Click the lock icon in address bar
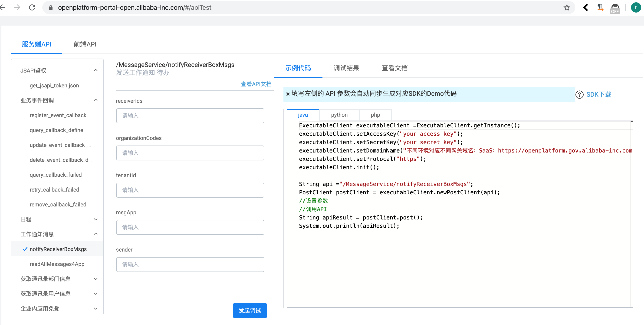 coord(50,7)
